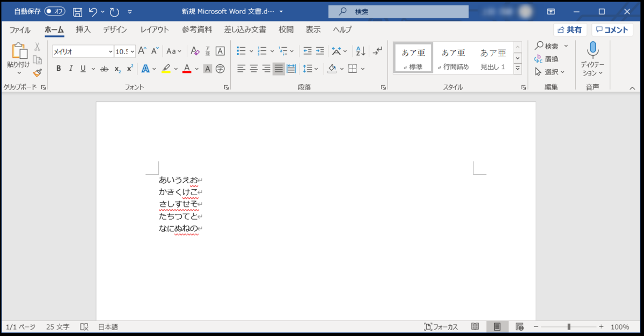Click increase indent icon
644x336 pixels.
click(x=320, y=51)
